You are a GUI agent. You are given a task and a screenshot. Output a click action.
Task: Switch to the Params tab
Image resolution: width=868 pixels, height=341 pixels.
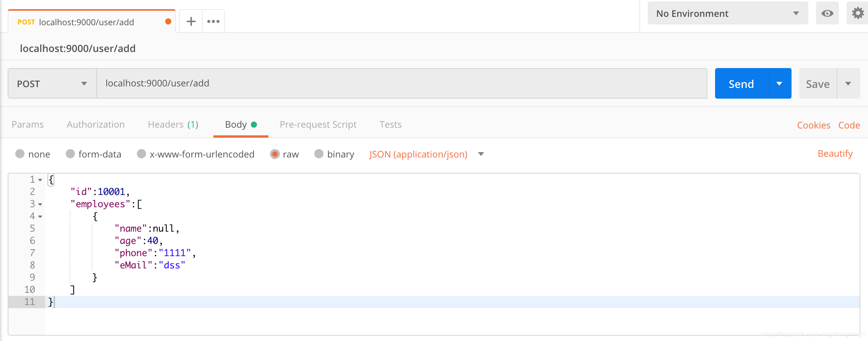click(28, 125)
